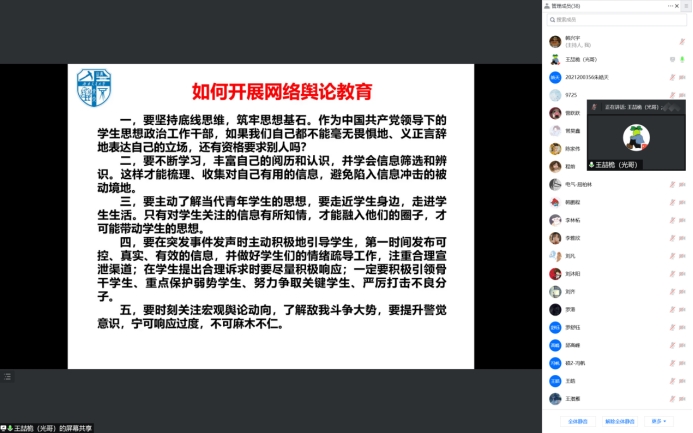This screenshot has width=693, height=433.
Task: Click the 全体静音 button
Action: pos(579,421)
